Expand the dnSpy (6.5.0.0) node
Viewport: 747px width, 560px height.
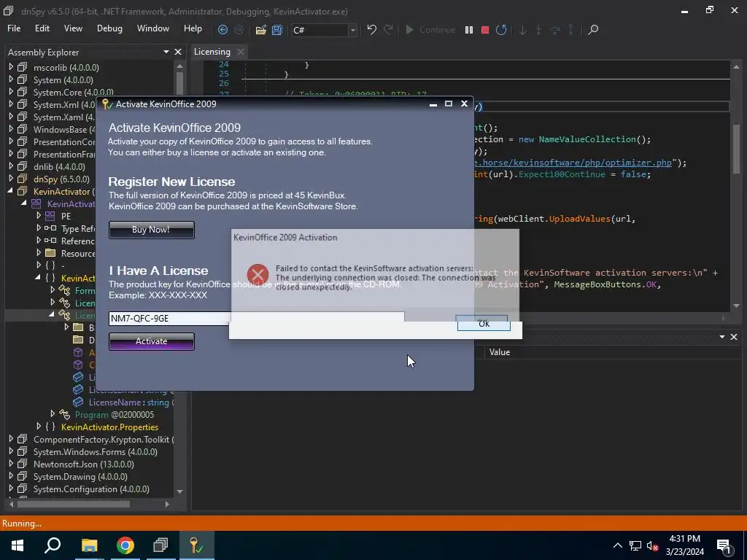pos(11,179)
